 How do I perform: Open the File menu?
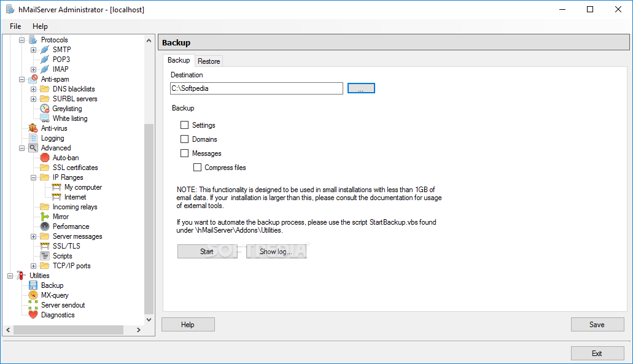click(x=15, y=26)
